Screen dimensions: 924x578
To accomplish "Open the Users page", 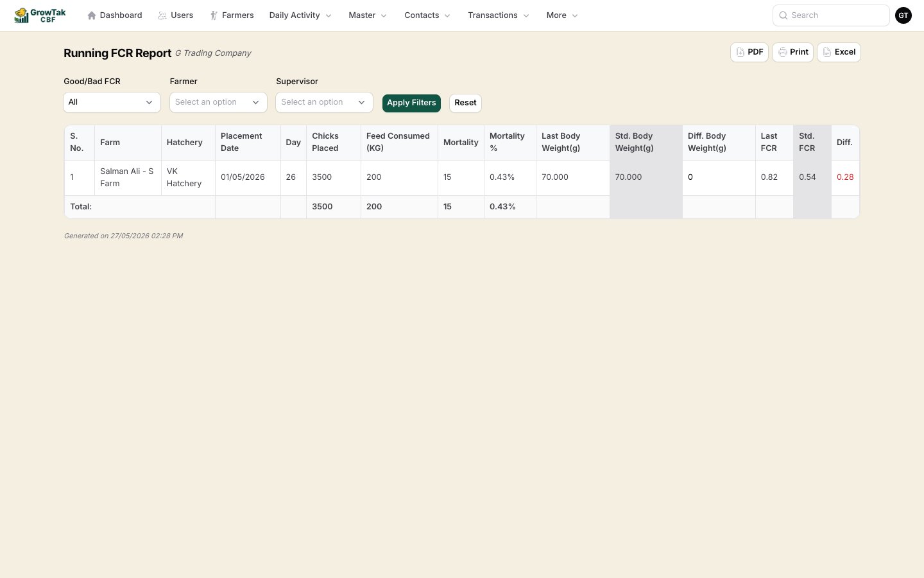I will 176,15.
